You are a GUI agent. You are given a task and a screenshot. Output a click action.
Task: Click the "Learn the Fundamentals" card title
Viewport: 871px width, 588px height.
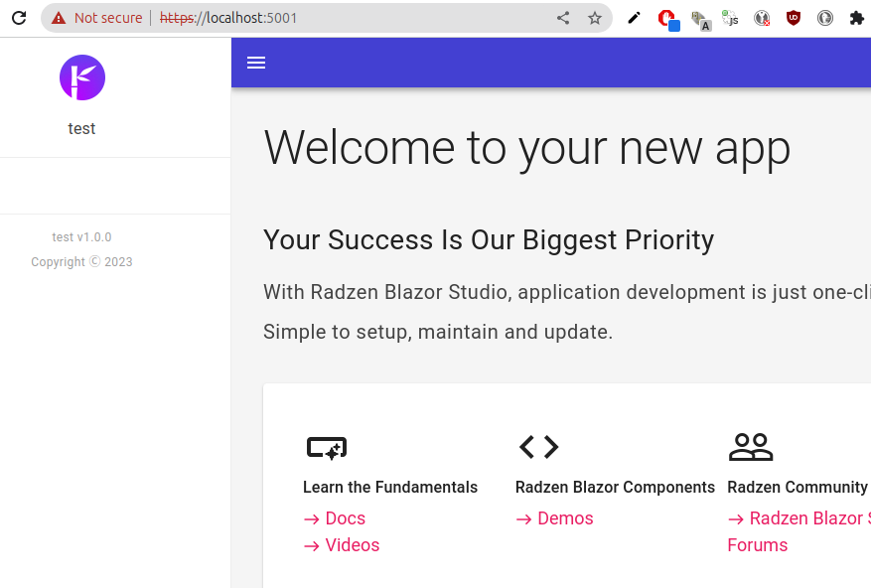click(x=390, y=488)
